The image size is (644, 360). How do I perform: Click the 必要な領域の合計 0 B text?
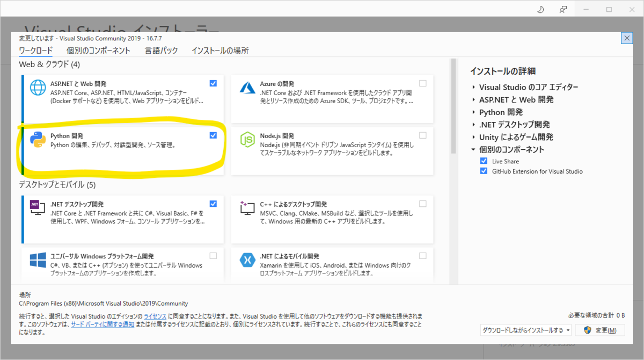(596, 315)
